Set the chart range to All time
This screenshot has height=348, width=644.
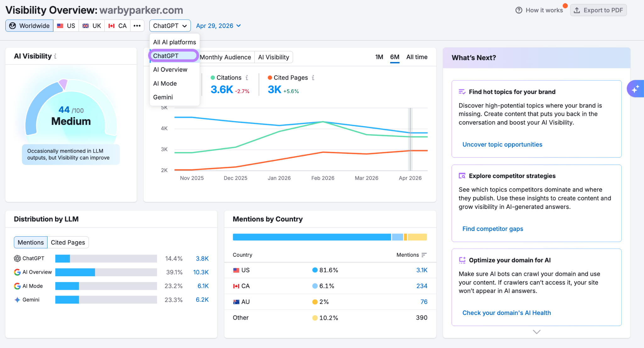coord(417,57)
